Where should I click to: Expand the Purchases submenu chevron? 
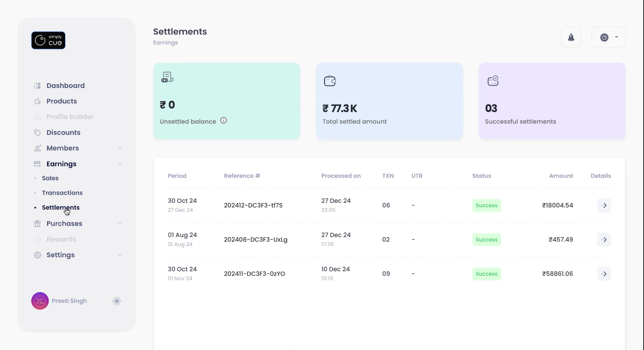(120, 224)
